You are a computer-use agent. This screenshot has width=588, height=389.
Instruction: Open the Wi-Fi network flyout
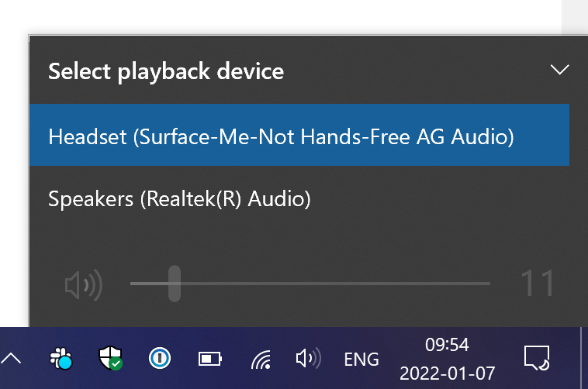pos(261,359)
